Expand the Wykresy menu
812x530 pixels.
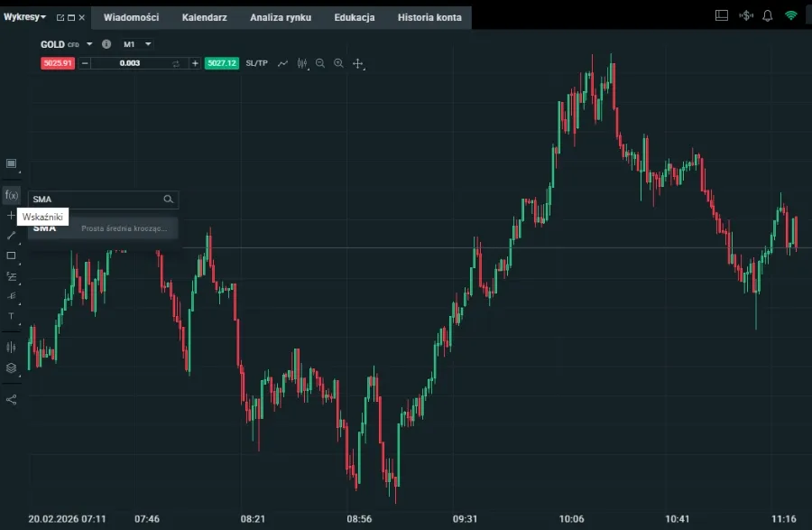pos(23,16)
